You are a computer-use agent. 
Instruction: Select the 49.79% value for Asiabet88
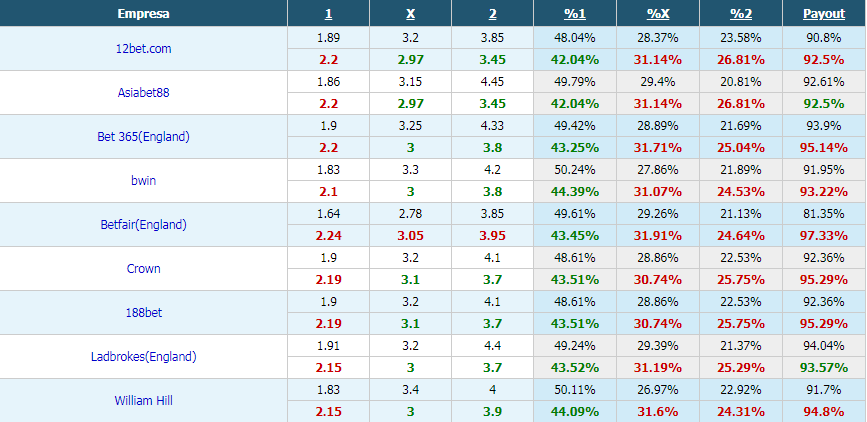point(574,82)
